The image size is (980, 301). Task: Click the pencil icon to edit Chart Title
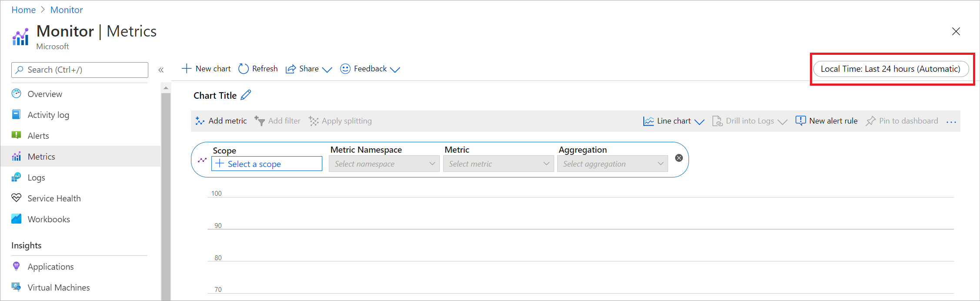[246, 95]
